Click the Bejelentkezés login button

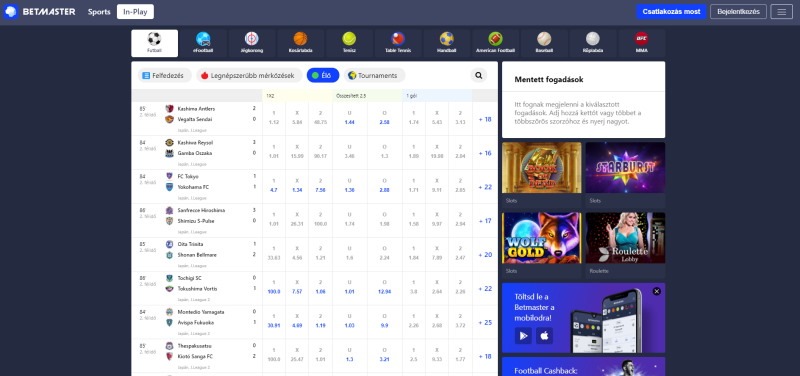pyautogui.click(x=738, y=12)
